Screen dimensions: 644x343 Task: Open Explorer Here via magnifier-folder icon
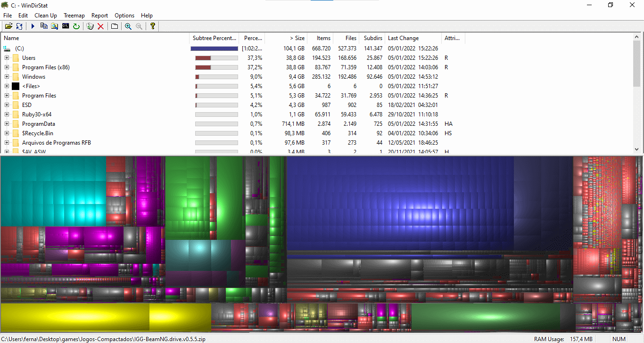(x=55, y=26)
